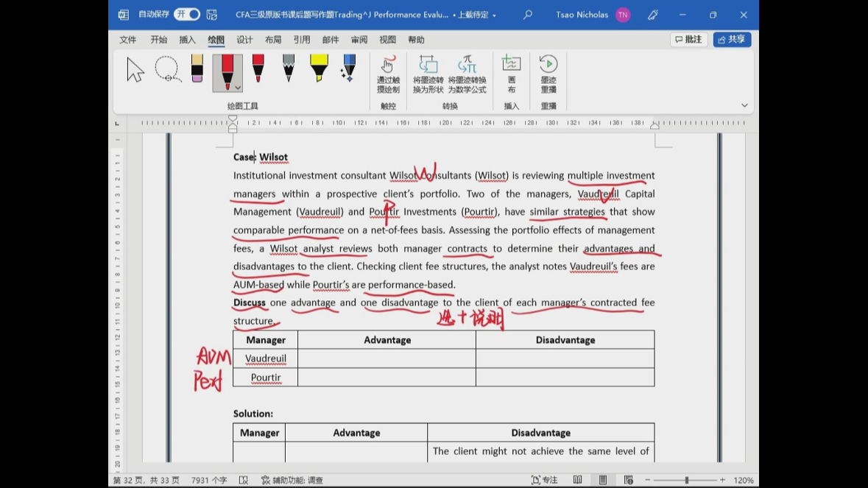Image resolution: width=868 pixels, height=488 pixels.
Task: Click the 共享 Share button
Action: (x=732, y=40)
